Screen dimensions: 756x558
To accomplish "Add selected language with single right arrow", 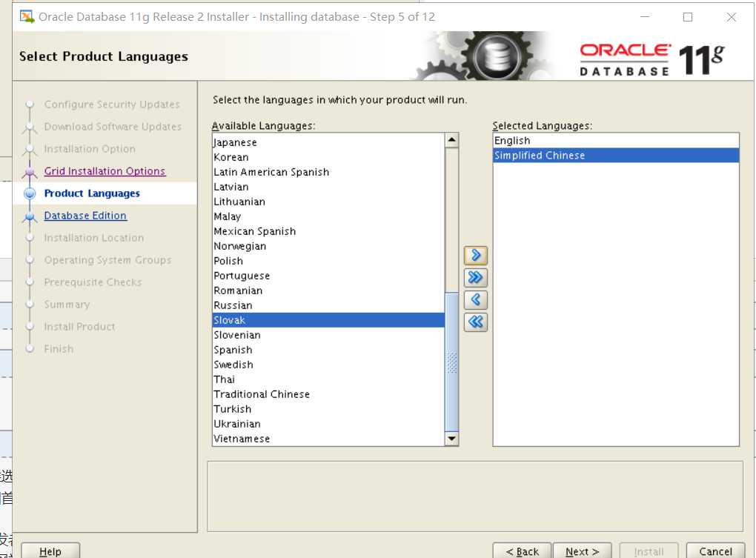I will tap(475, 256).
